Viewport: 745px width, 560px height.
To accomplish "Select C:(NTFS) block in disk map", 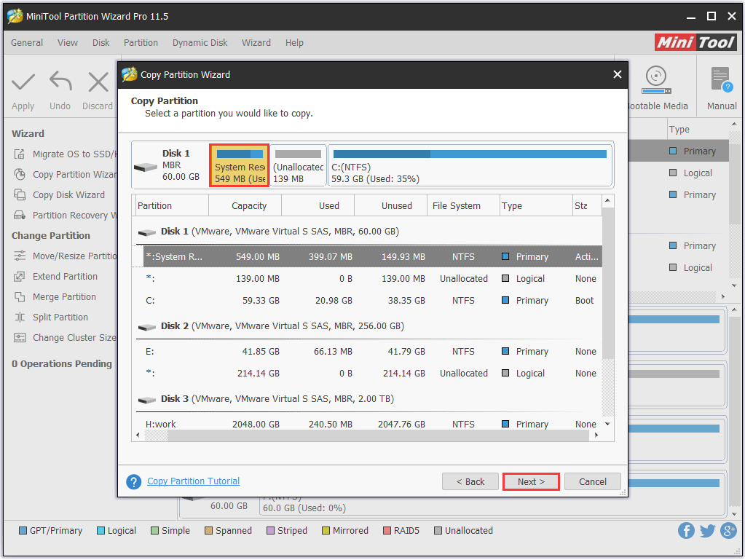I will tap(470, 165).
